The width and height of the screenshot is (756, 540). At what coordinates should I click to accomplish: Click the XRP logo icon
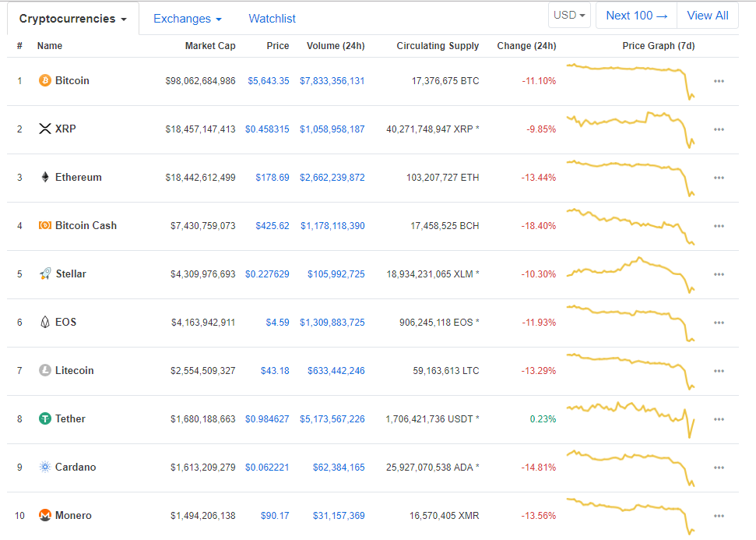point(45,129)
